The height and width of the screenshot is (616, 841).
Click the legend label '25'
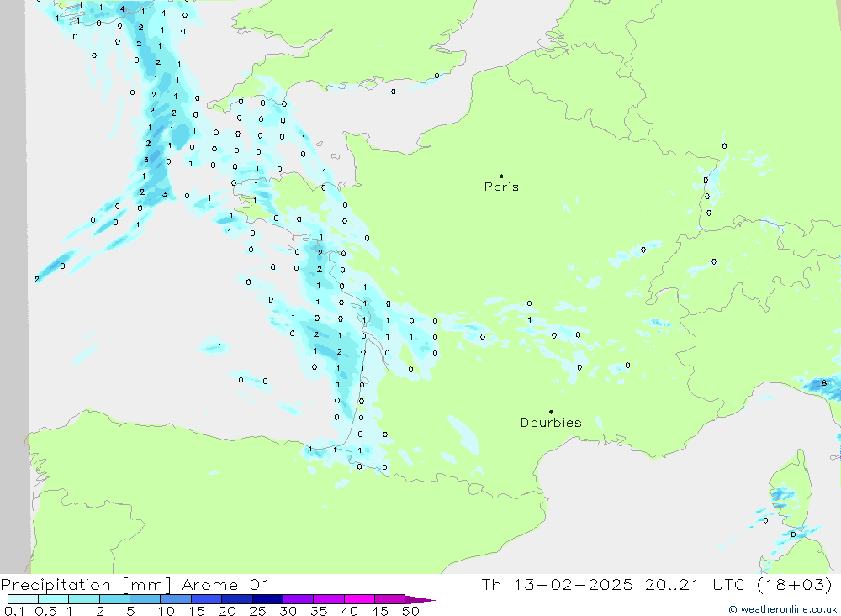click(257, 611)
